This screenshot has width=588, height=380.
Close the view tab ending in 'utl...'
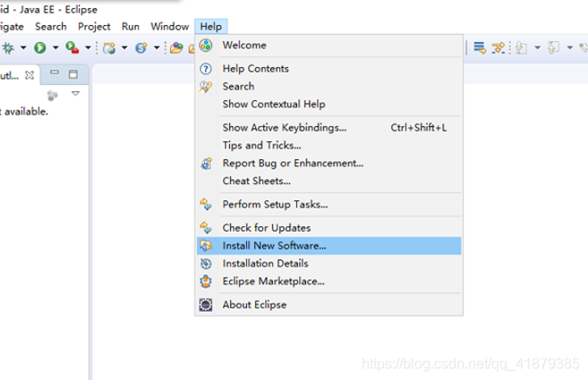point(30,75)
